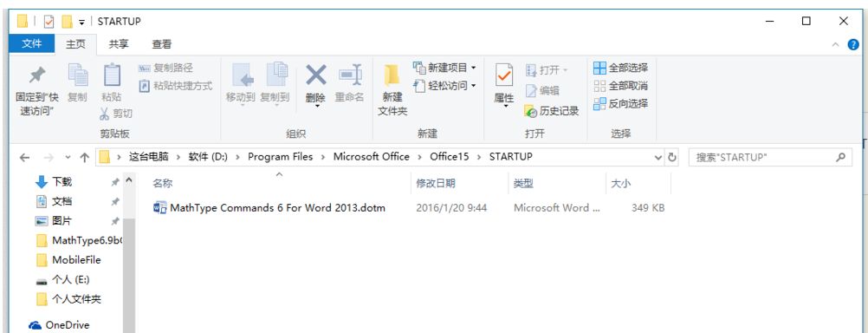Click 这台电脑 in address breadcrumb
The image size is (868, 333).
tap(148, 157)
